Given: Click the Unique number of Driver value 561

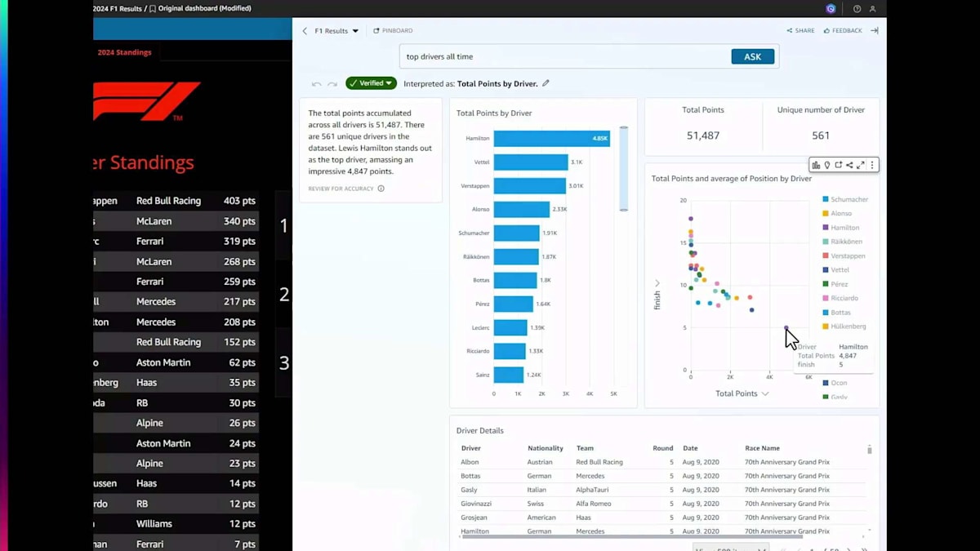Looking at the screenshot, I should pos(821,136).
